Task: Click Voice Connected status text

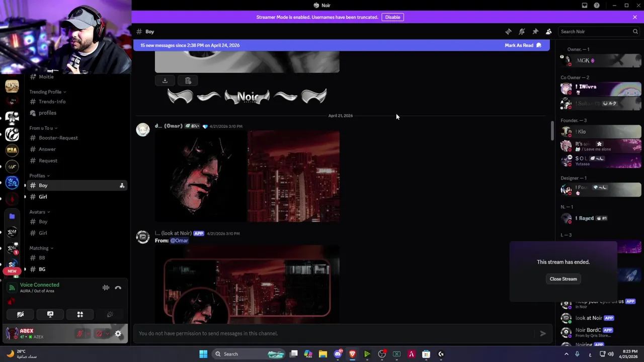Action: pos(40,285)
